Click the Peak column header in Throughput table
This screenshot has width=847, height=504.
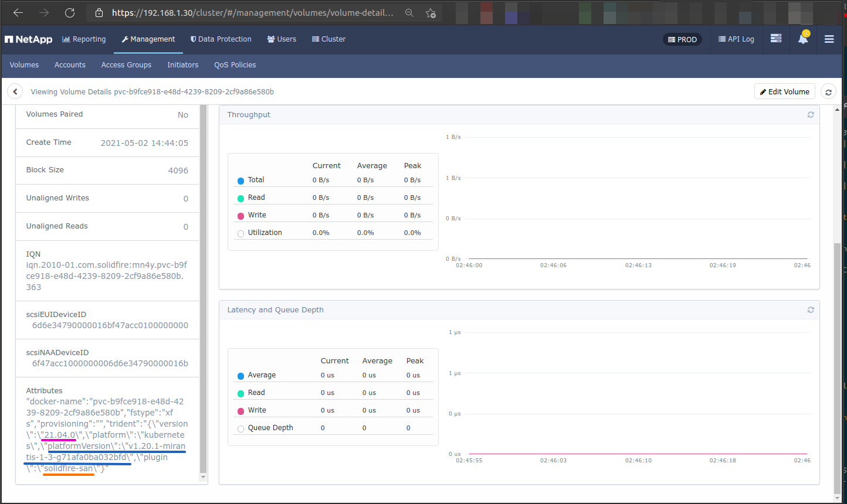[x=412, y=166]
